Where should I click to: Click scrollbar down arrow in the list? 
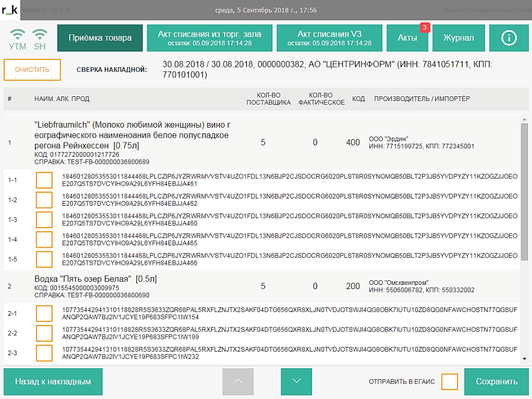[x=524, y=358]
